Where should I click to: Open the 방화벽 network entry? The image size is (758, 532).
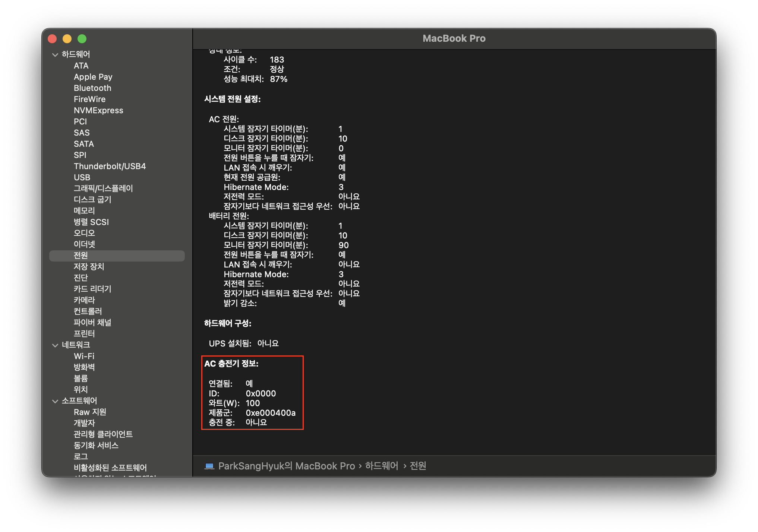(x=84, y=367)
